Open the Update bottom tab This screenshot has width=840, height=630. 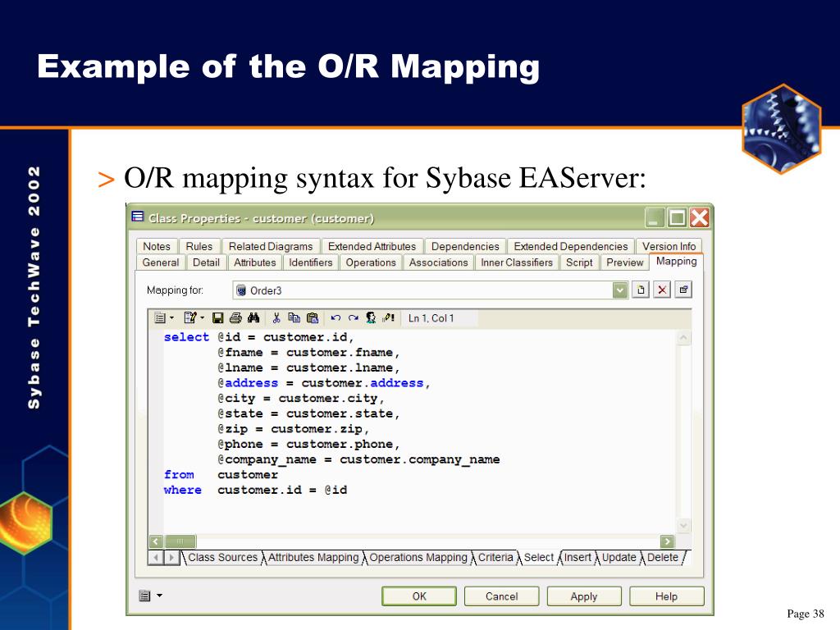click(619, 557)
